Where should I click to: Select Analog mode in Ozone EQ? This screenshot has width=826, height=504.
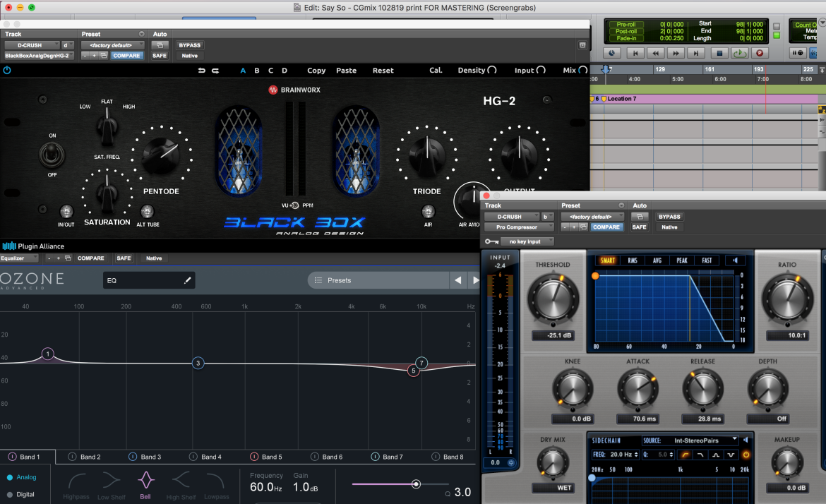click(x=22, y=478)
